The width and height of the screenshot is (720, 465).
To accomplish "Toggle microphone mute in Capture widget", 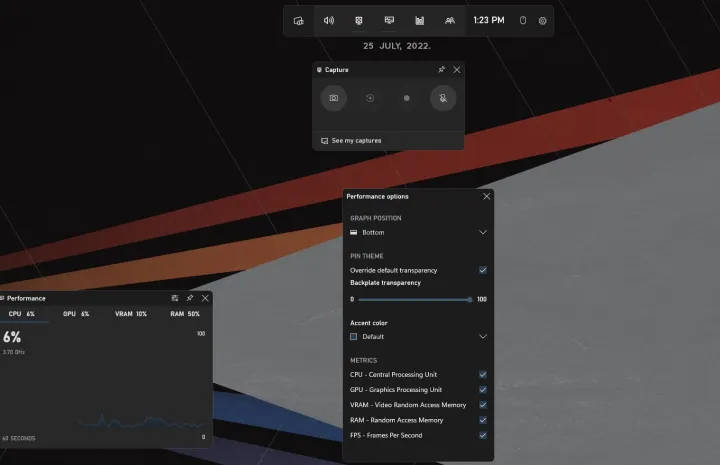I will [x=443, y=98].
